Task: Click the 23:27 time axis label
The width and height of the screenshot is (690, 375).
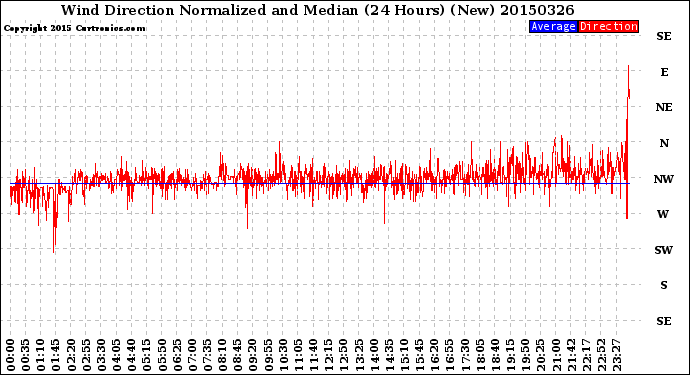Action: 618,355
